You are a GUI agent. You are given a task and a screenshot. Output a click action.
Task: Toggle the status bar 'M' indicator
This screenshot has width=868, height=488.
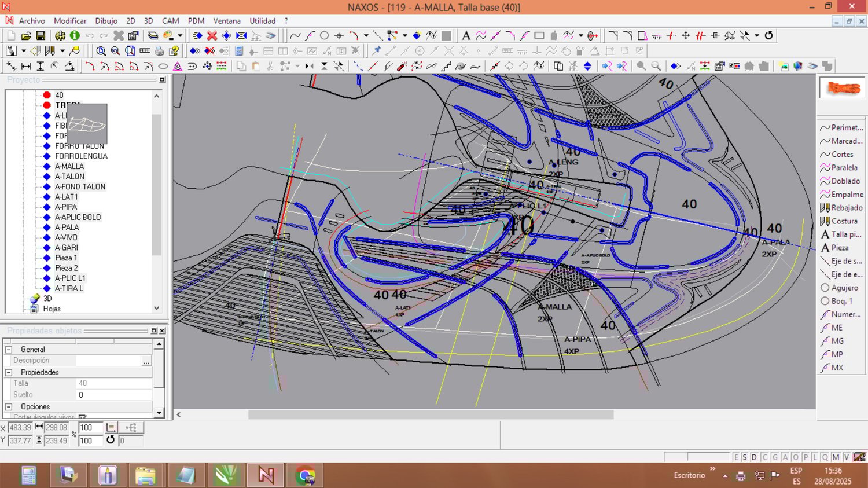[x=835, y=457]
